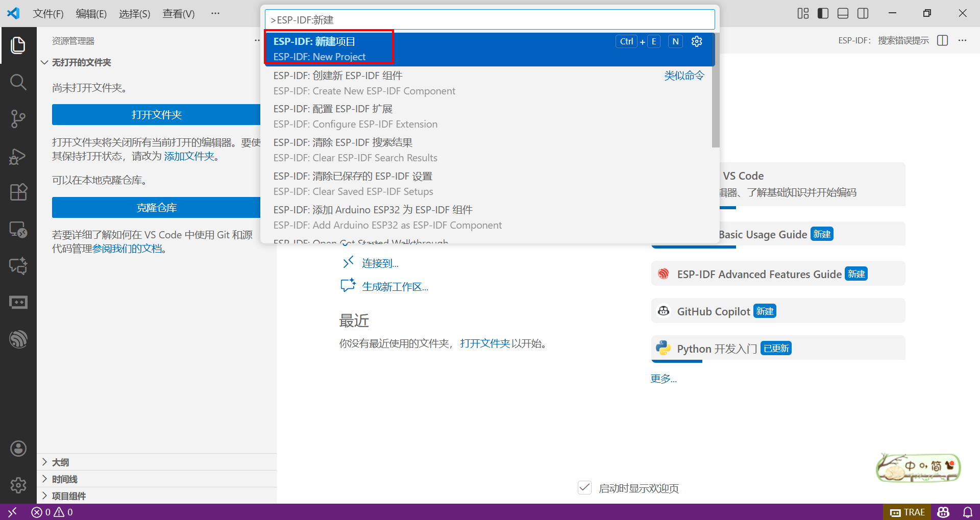
Task: Open notifications bell in status bar
Action: coord(967,512)
